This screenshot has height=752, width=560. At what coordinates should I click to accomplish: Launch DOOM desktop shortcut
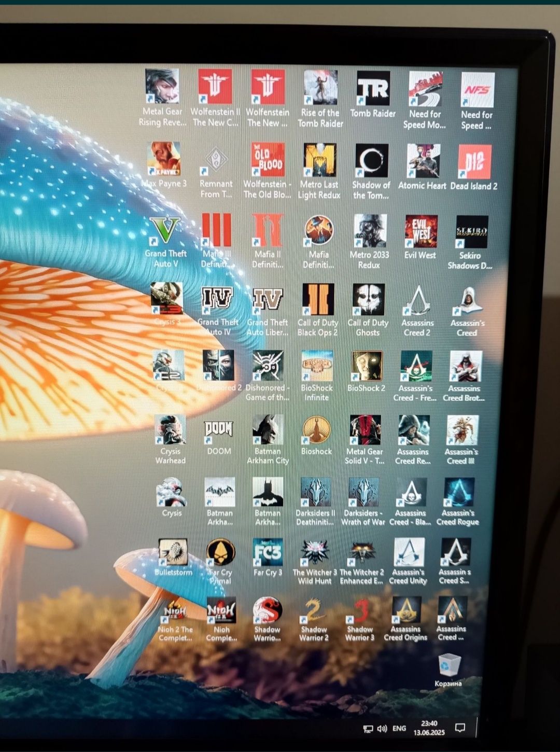pos(218,430)
